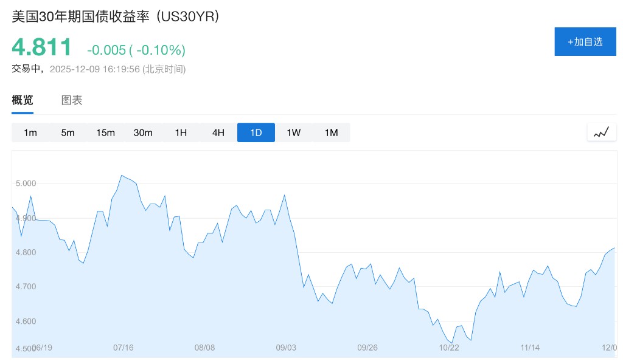Click the line chart type icon
The height and width of the screenshot is (364, 623).
601,132
